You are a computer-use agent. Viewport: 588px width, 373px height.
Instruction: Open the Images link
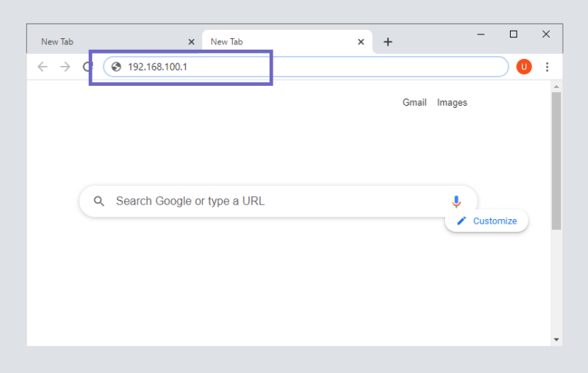click(452, 103)
